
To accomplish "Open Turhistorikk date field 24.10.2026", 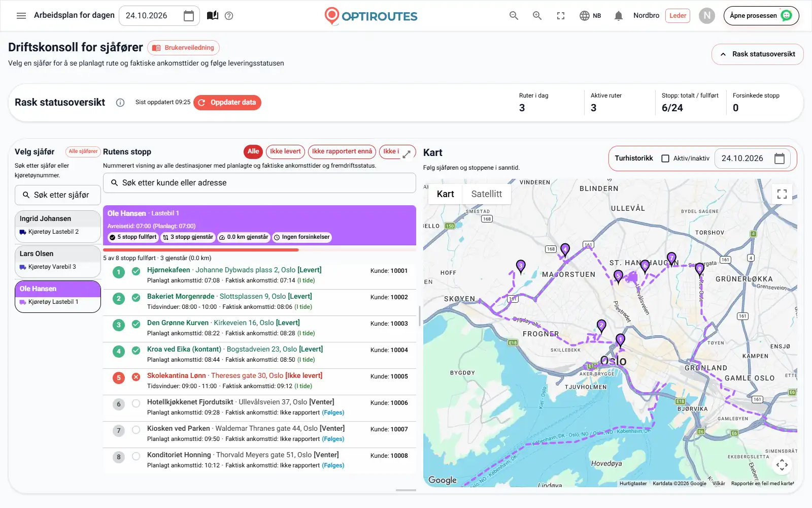I will [x=753, y=158].
